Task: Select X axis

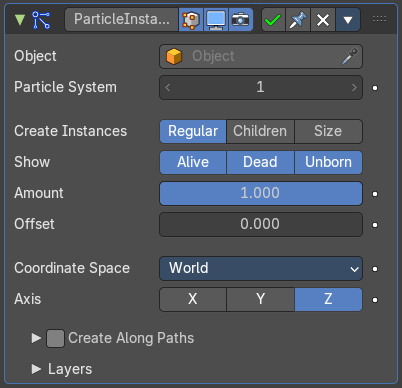Action: [193, 299]
